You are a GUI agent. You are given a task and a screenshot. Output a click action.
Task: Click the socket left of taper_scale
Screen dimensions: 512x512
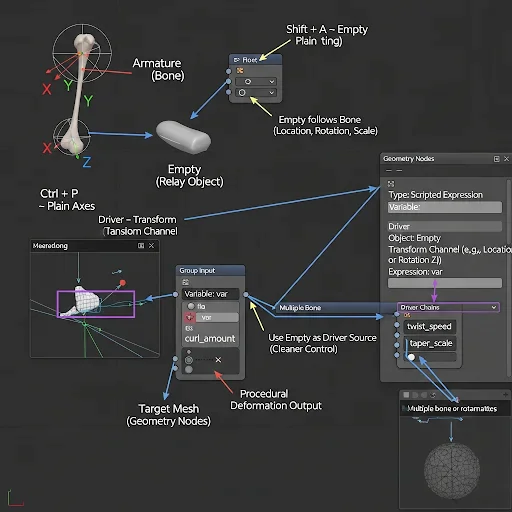tap(397, 345)
